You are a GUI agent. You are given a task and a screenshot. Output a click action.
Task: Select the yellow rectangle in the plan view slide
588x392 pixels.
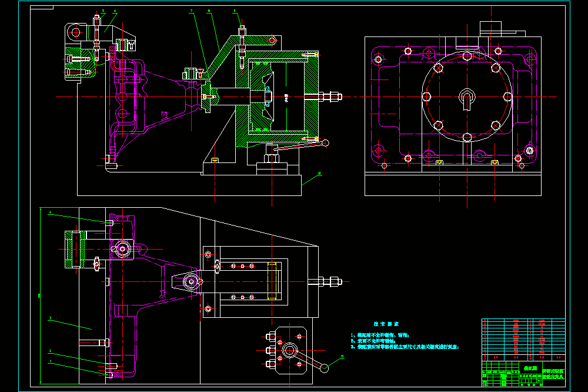click(x=272, y=281)
